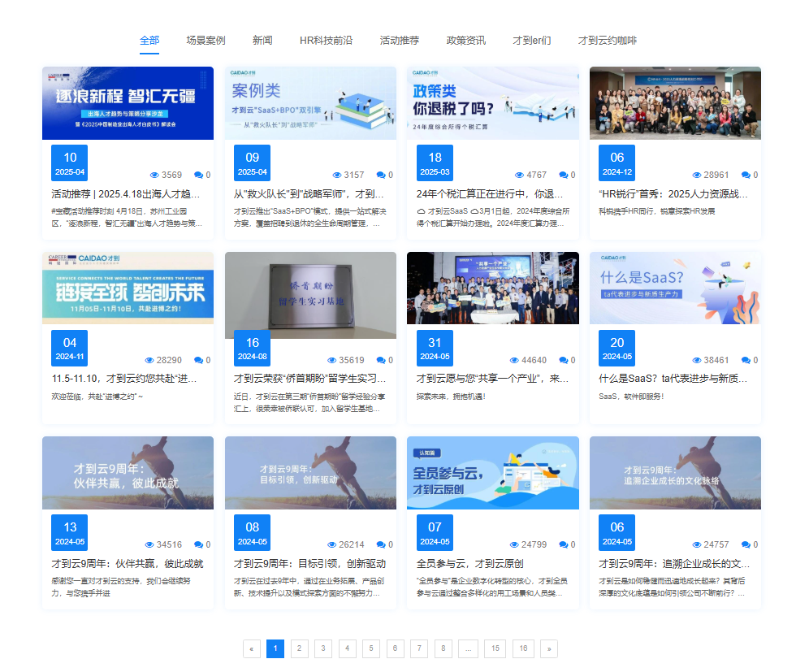796x672 pixels.
Task: Click the views eye icon beside 3569
Action: point(154,176)
